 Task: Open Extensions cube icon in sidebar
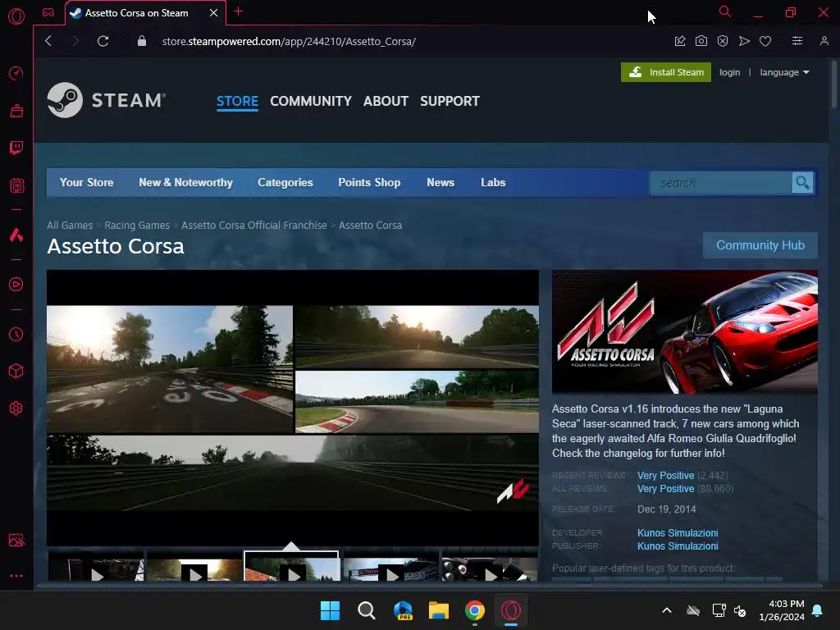point(16,371)
